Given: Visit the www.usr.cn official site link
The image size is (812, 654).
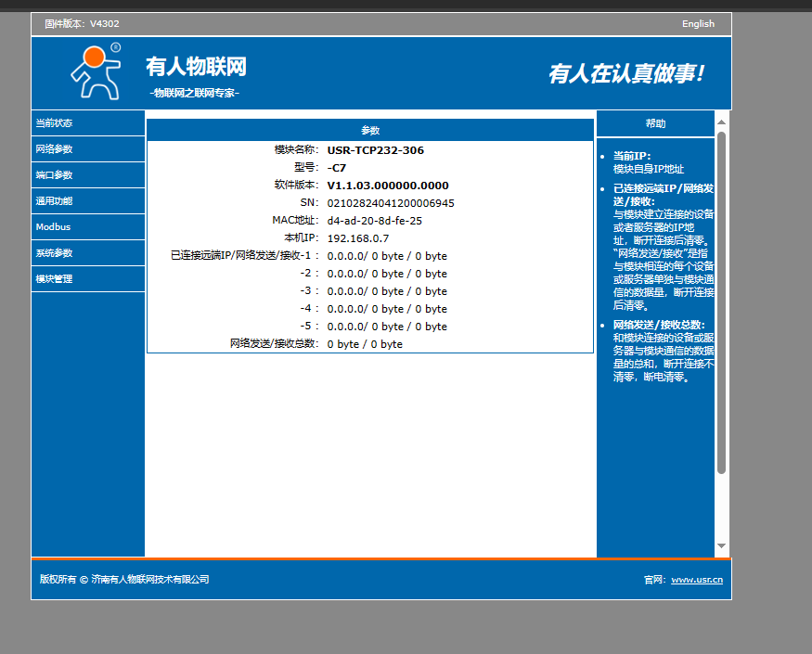Looking at the screenshot, I should pyautogui.click(x=697, y=580).
